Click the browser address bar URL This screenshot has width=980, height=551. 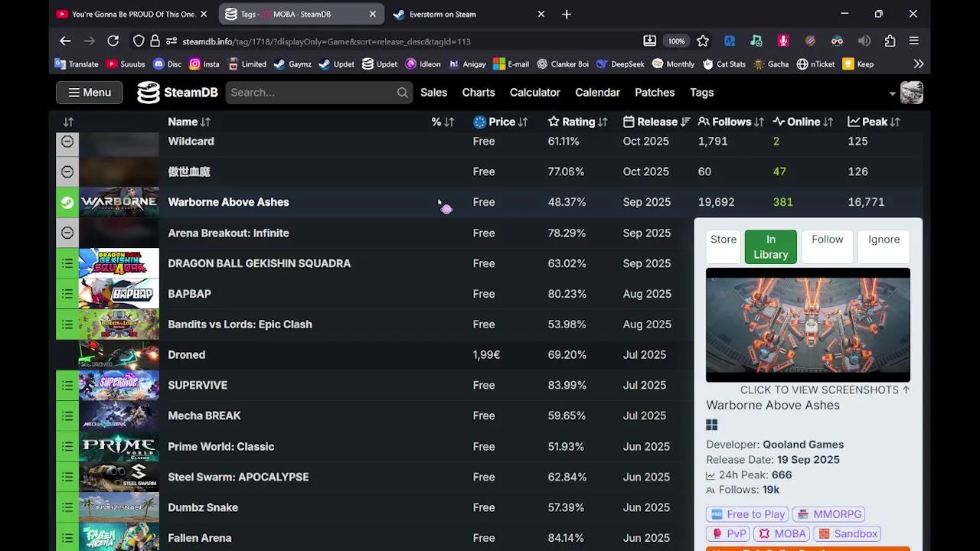coord(326,41)
